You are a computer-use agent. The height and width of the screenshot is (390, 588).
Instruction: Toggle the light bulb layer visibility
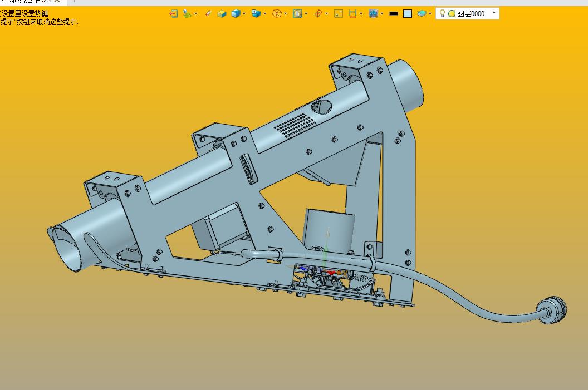coord(442,13)
